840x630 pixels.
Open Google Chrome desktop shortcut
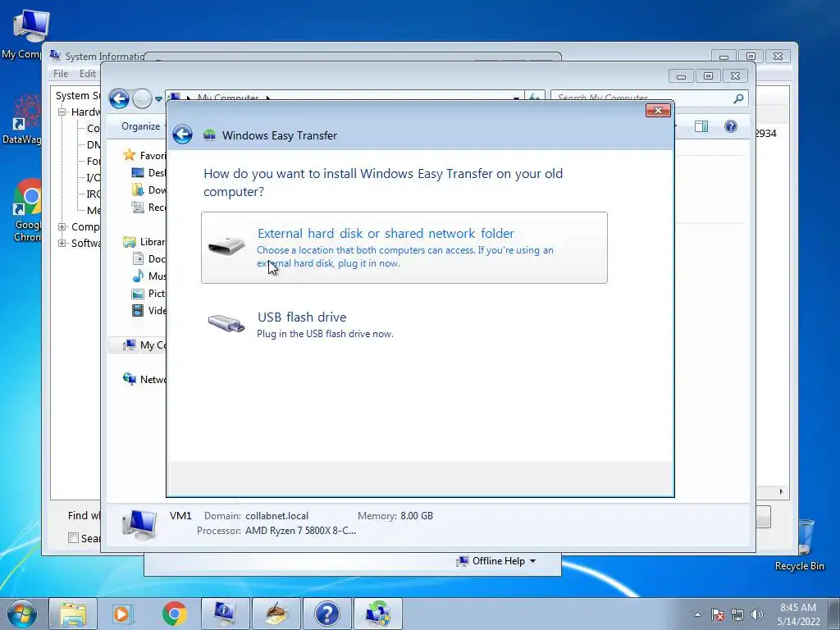(27, 211)
